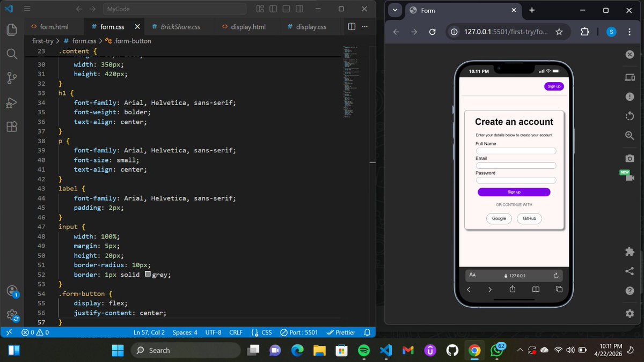
Task: Click the Full Name input field
Action: point(516,151)
